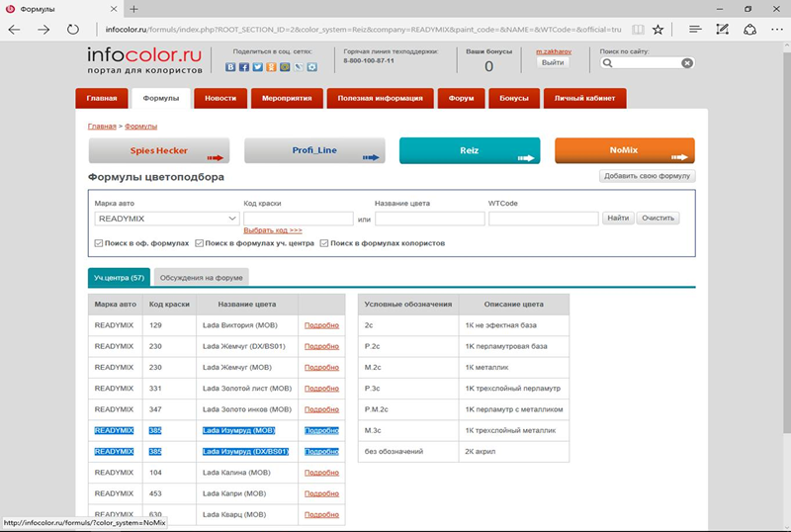
Task: Toggle Поиск в оф. формулах checkbox
Action: click(x=98, y=243)
